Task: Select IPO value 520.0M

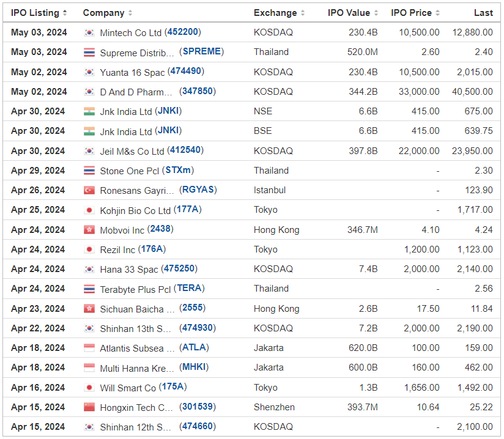Action: 362,52
